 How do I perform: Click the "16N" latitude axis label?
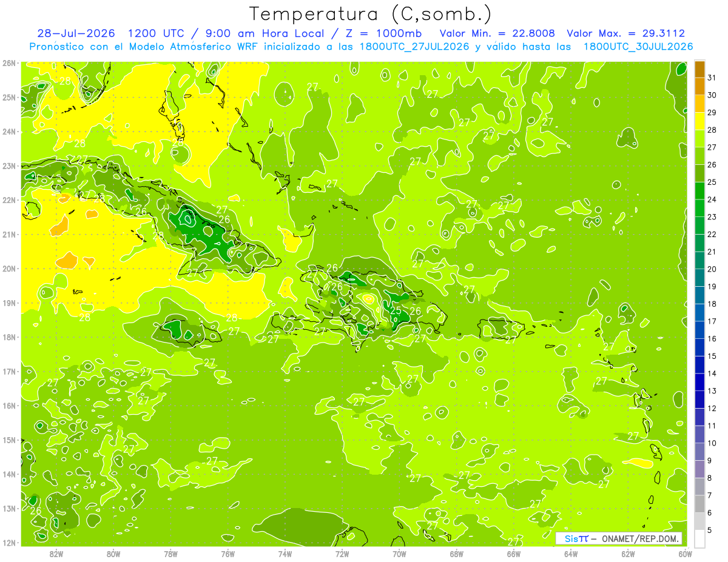coord(9,406)
